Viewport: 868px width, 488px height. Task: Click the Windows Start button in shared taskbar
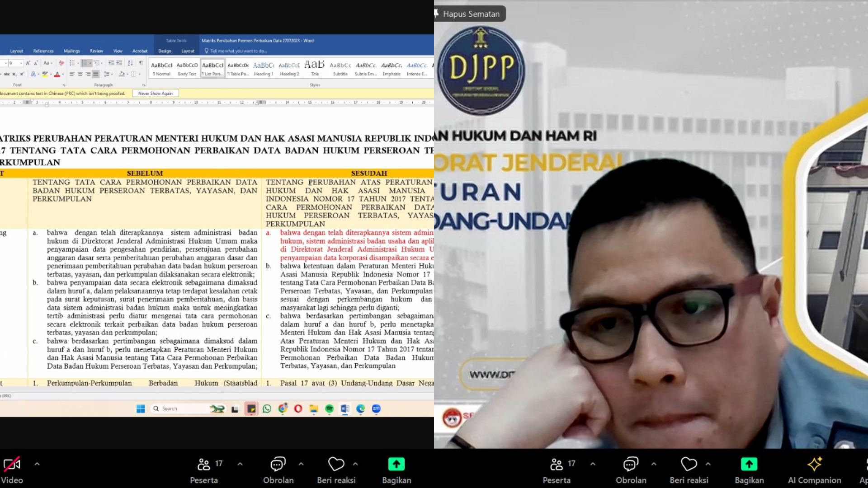pos(141,409)
